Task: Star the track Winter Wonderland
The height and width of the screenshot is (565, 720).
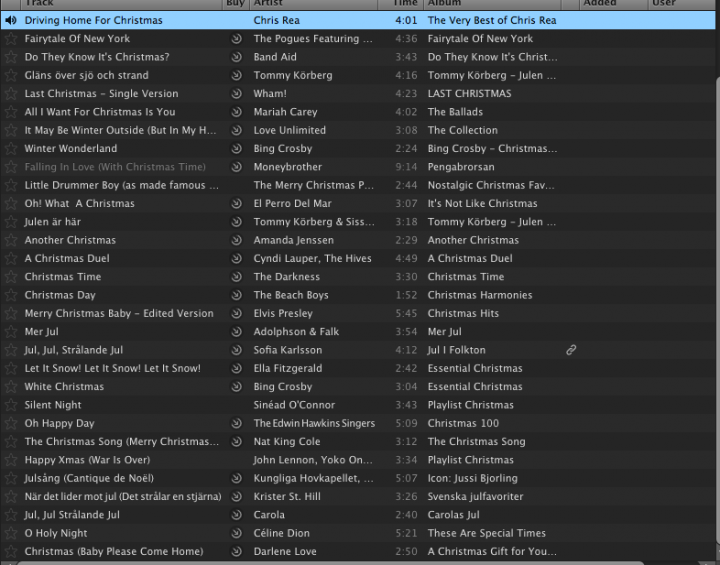Action: click(x=11, y=148)
